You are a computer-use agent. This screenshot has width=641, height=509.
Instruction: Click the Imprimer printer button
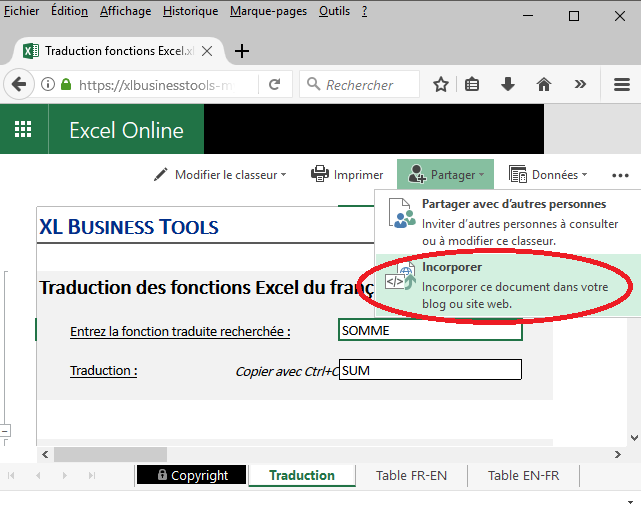click(347, 175)
